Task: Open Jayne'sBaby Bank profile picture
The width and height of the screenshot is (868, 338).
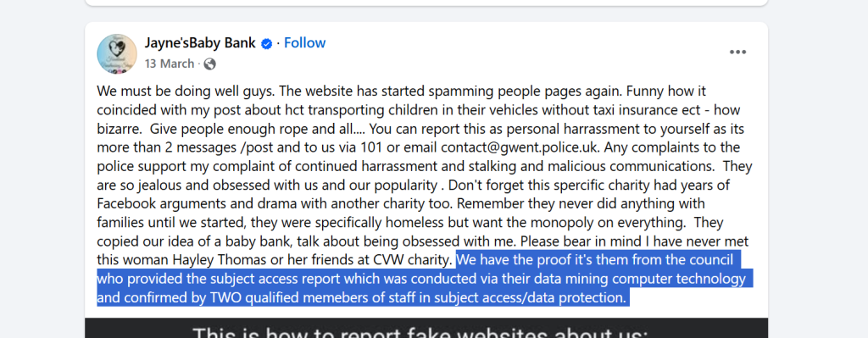Action: (x=117, y=53)
